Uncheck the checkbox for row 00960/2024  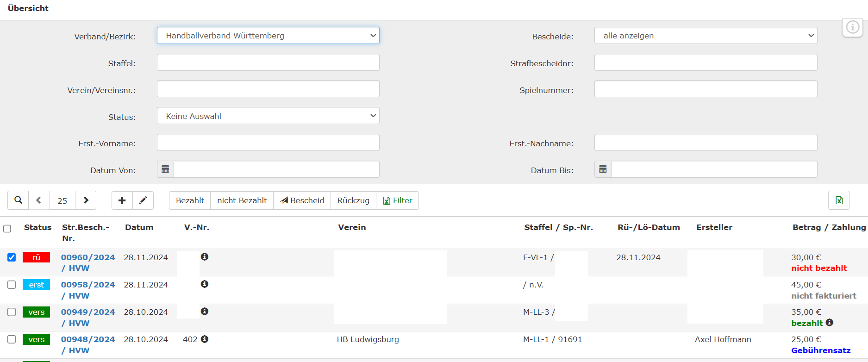12,257
